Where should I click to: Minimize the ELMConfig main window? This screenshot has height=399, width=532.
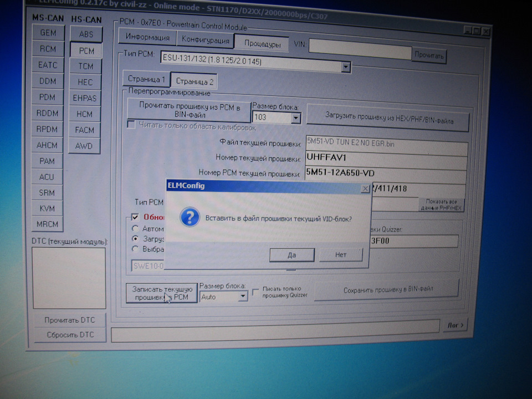[x=468, y=30]
